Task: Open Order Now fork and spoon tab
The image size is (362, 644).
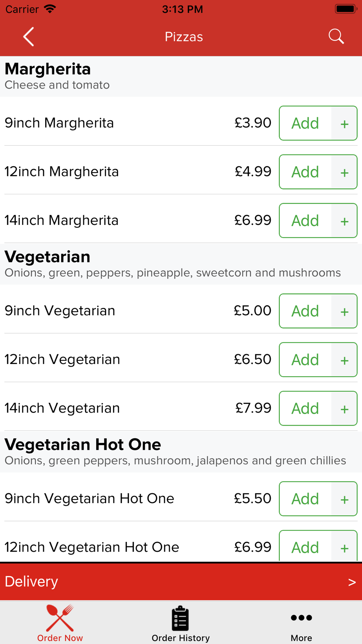Action: pos(60,623)
